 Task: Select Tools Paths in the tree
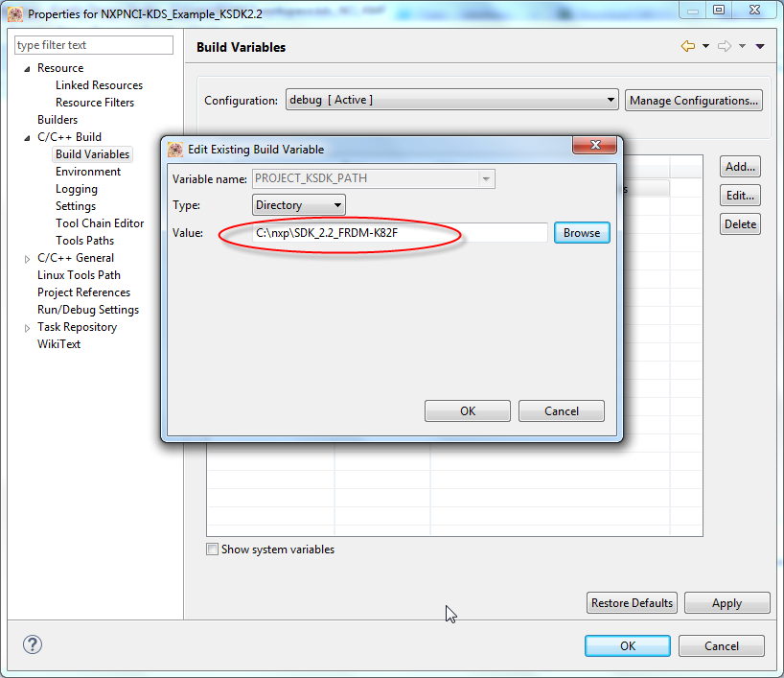84,241
